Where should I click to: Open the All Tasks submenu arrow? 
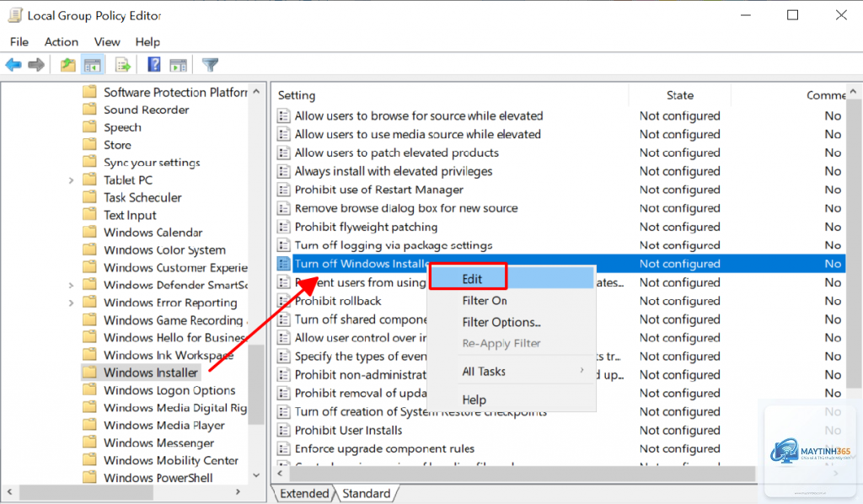[582, 371]
